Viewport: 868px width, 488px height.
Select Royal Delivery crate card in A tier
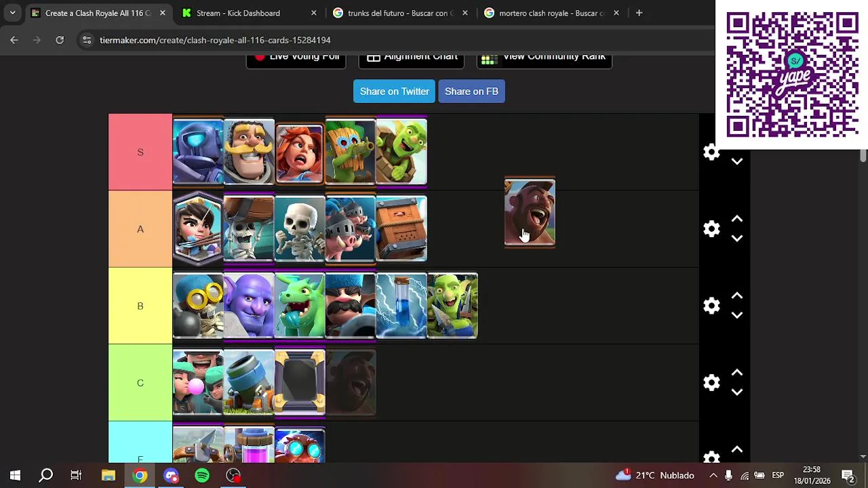[401, 228]
